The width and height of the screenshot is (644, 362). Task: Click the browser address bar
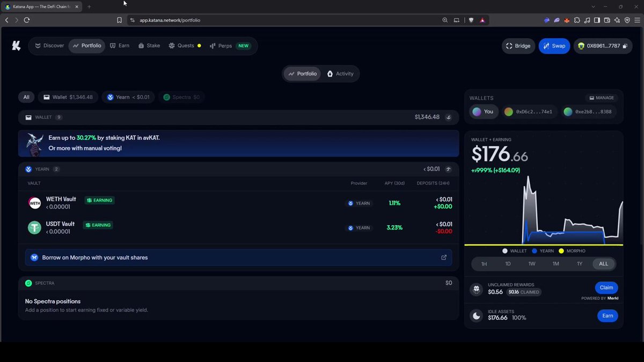point(284,20)
